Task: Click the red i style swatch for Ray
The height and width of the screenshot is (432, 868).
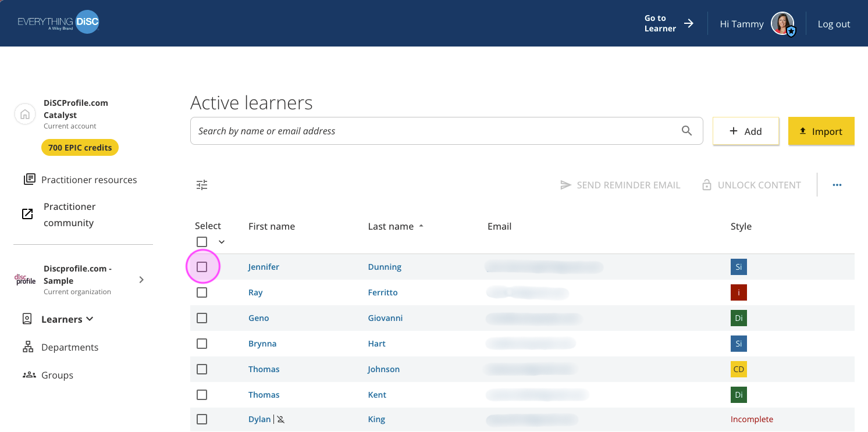Action: point(739,292)
